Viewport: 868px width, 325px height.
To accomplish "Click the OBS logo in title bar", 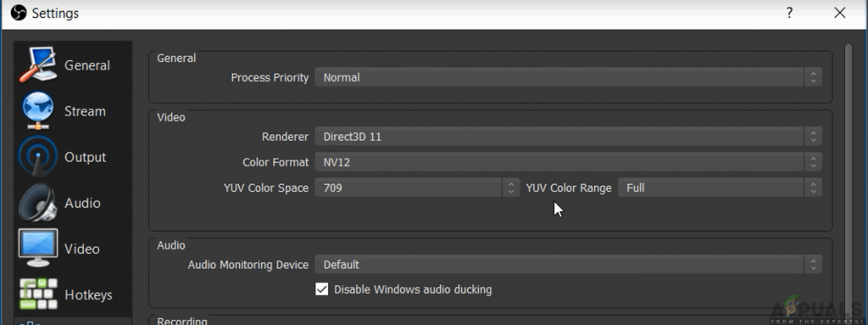I will tap(19, 13).
